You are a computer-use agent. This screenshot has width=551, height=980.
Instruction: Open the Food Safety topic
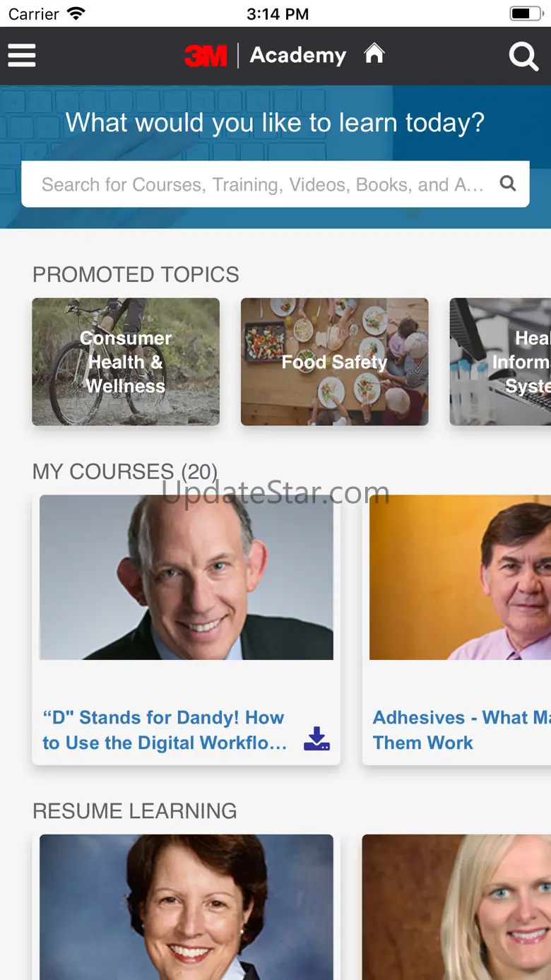(334, 362)
